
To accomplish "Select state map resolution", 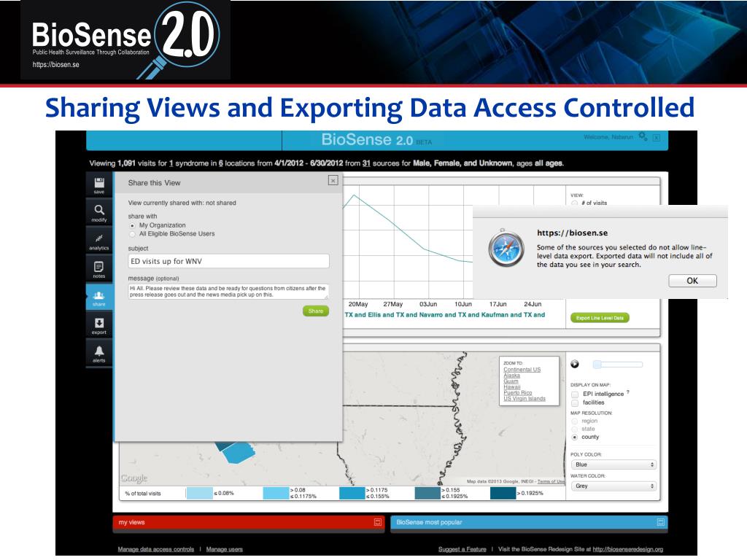I will [575, 429].
